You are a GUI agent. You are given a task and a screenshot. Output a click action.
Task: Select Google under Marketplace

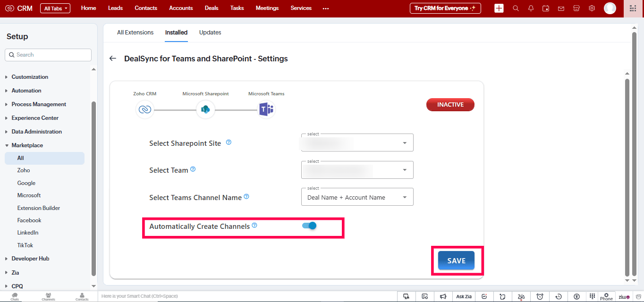tap(26, 183)
